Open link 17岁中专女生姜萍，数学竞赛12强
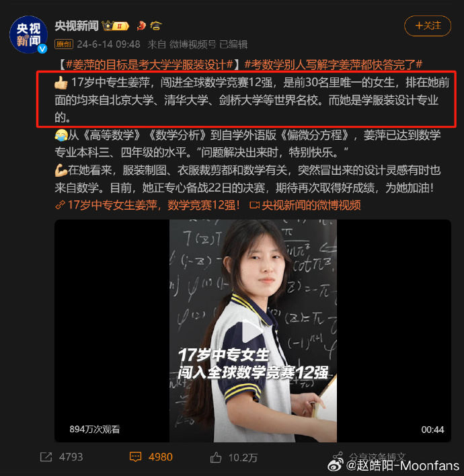Screen dimensions: 464x476 point(148,205)
